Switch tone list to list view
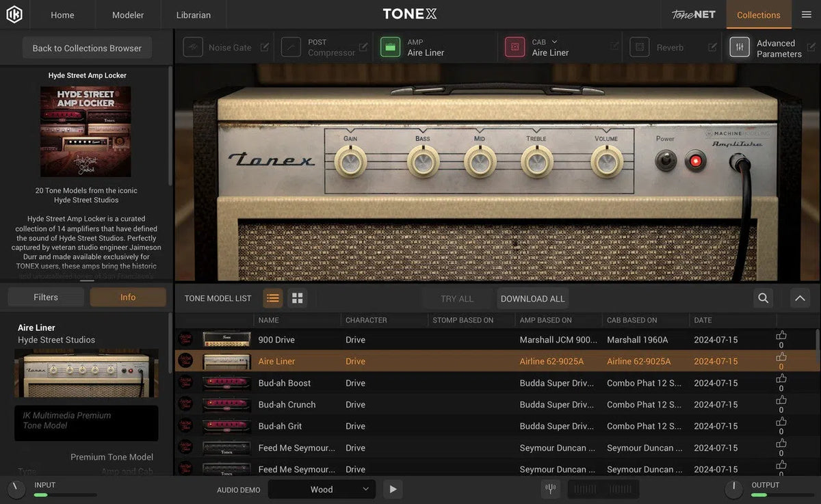Viewport: 821px width, 504px height. click(x=272, y=298)
